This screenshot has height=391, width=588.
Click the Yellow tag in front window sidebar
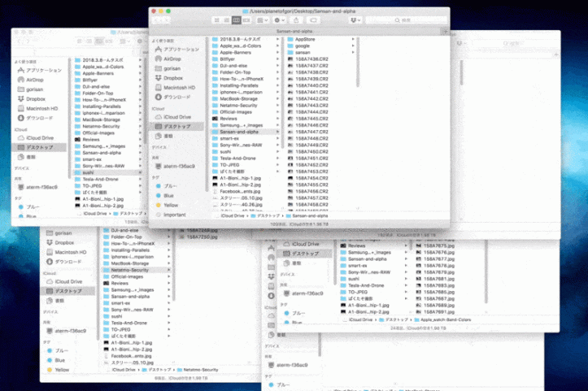click(167, 205)
